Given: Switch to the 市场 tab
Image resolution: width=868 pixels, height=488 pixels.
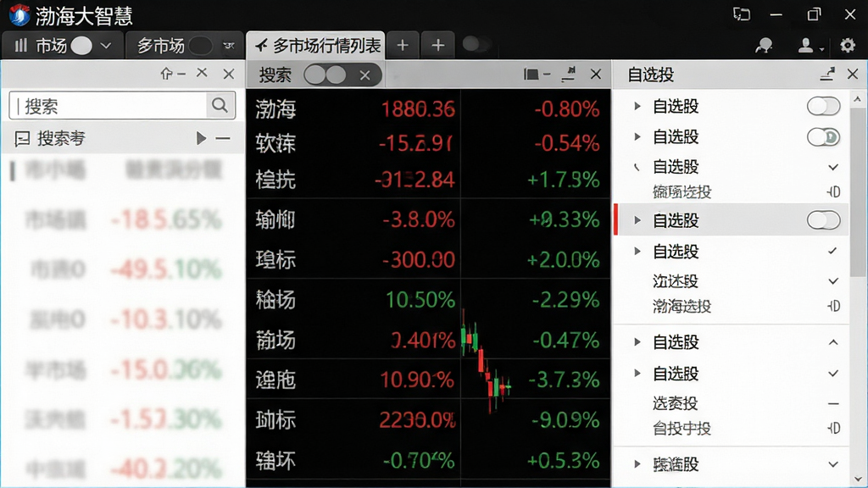Looking at the screenshot, I should click(62, 46).
